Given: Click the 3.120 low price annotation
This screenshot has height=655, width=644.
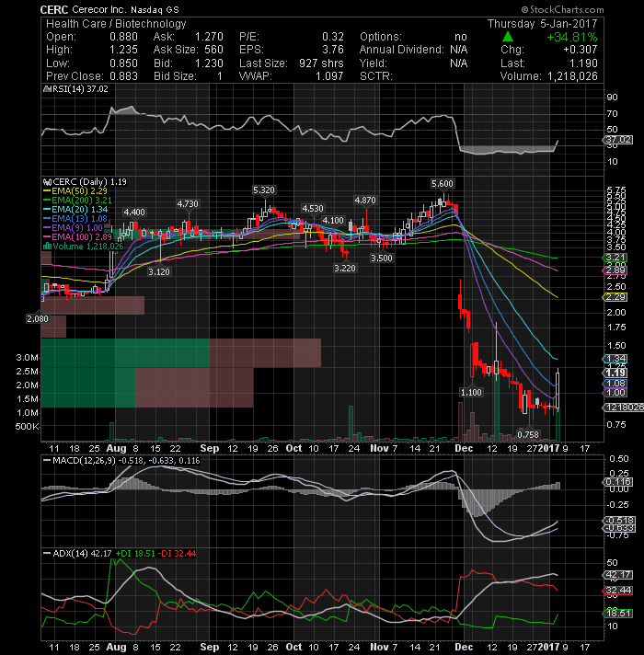Looking at the screenshot, I should coord(159,272).
